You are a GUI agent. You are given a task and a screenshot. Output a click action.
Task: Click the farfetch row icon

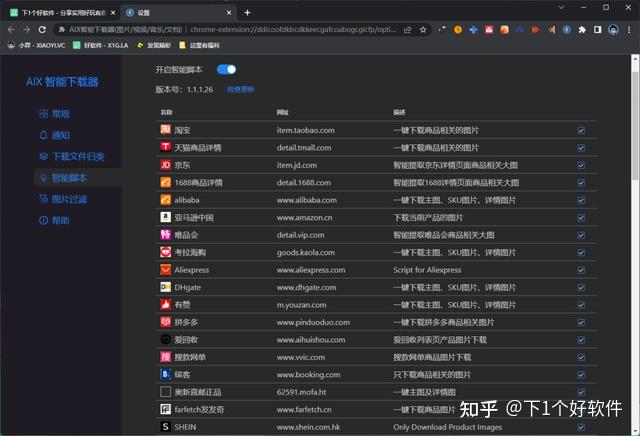pos(165,409)
